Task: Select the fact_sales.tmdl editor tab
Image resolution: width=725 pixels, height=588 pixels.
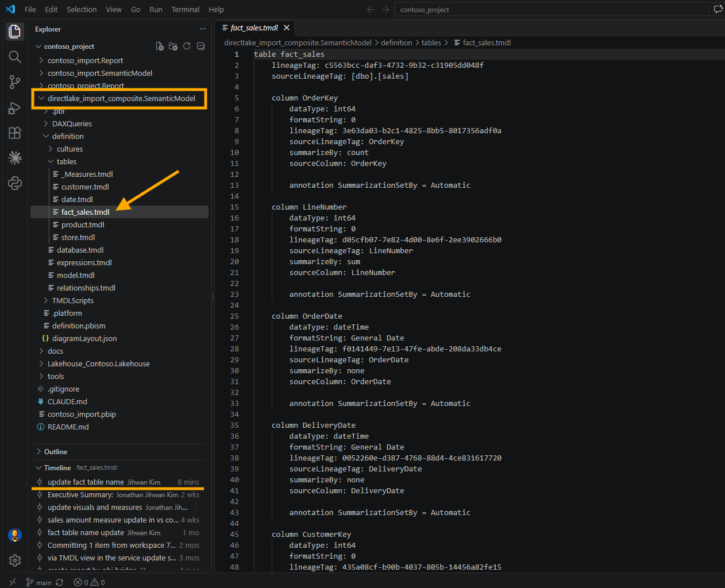Action: click(254, 28)
